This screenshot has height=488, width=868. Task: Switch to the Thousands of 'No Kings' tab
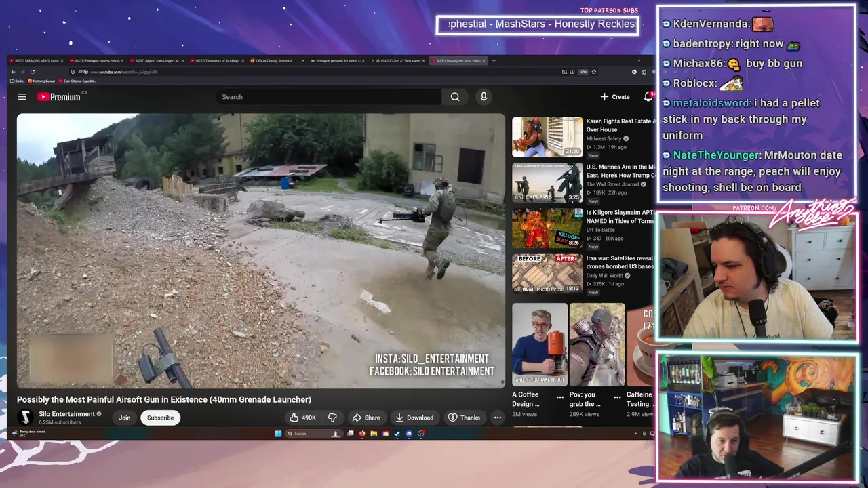tap(217, 60)
